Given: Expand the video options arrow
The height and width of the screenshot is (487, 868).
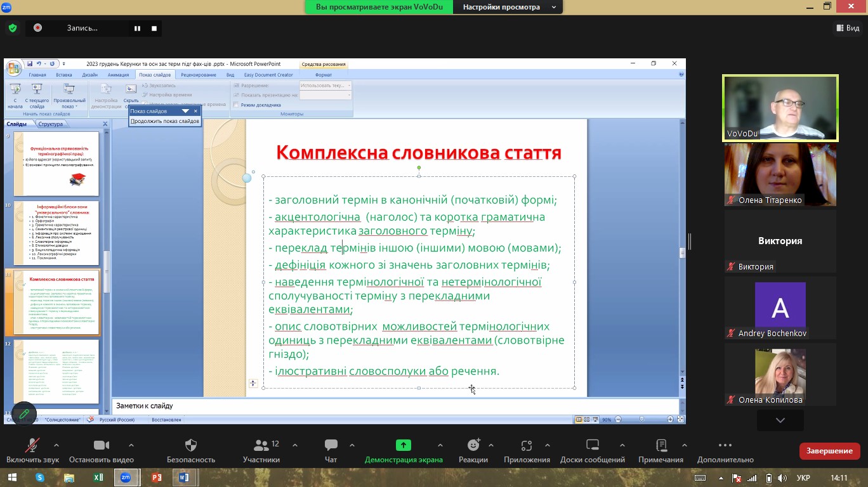Looking at the screenshot, I should [x=131, y=445].
